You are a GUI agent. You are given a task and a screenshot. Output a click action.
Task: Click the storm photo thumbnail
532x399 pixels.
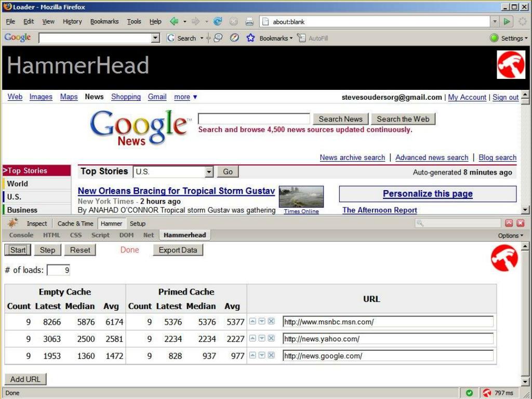[301, 196]
